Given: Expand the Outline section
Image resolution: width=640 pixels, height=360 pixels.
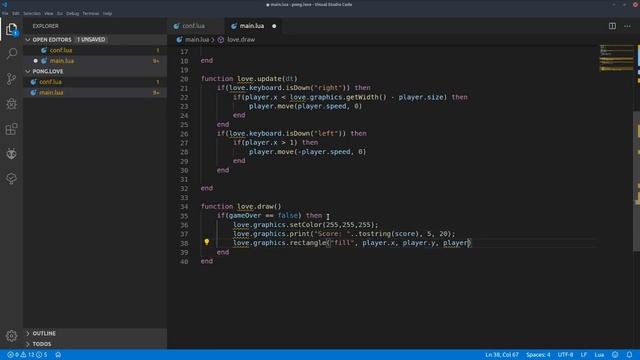Looking at the screenshot, I should [95, 333].
